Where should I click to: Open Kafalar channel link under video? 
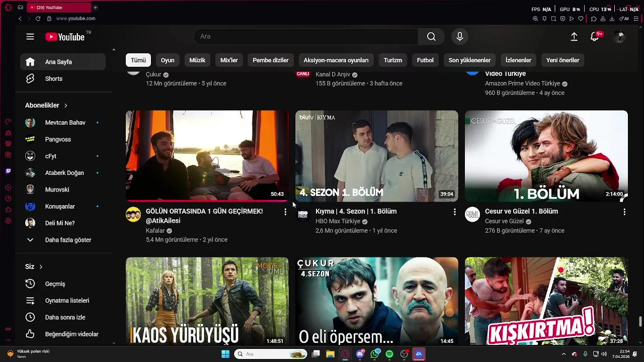(x=155, y=231)
